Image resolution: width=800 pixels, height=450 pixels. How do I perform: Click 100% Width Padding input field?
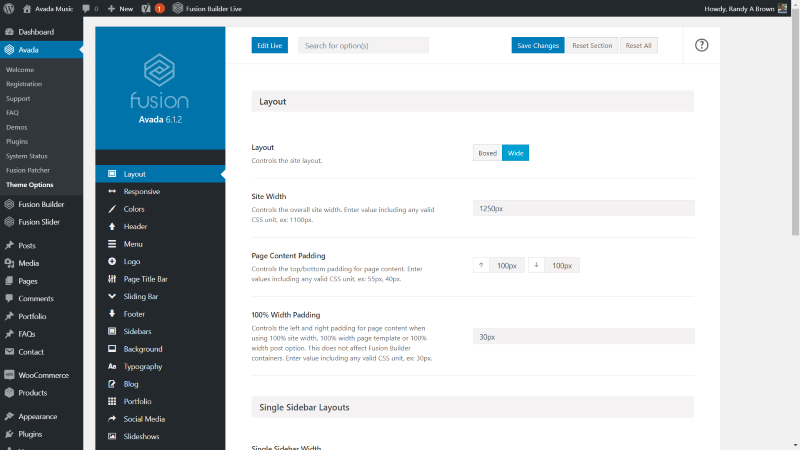pyautogui.click(x=583, y=337)
